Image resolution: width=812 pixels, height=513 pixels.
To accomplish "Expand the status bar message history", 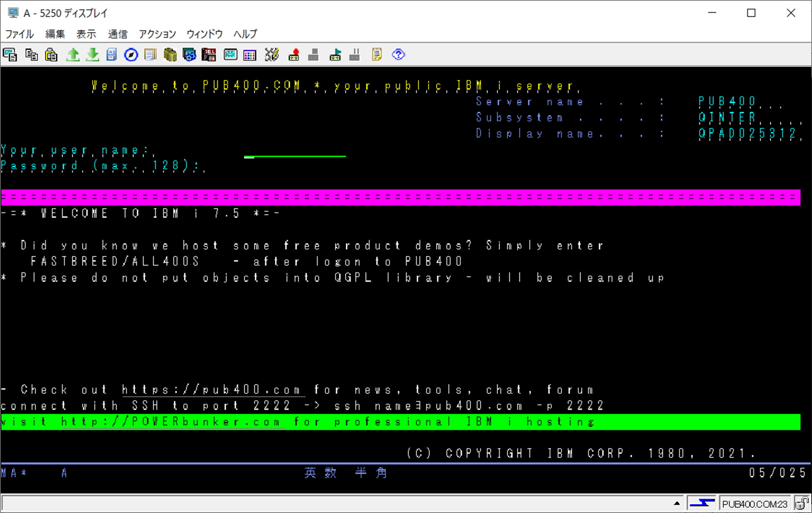I will [x=678, y=502].
